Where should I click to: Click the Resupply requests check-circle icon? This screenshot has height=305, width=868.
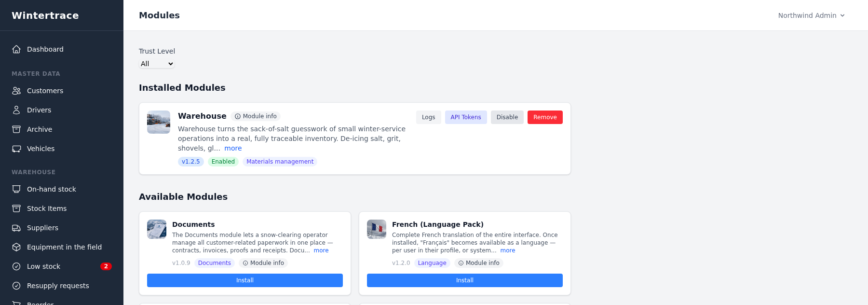[x=16, y=286]
